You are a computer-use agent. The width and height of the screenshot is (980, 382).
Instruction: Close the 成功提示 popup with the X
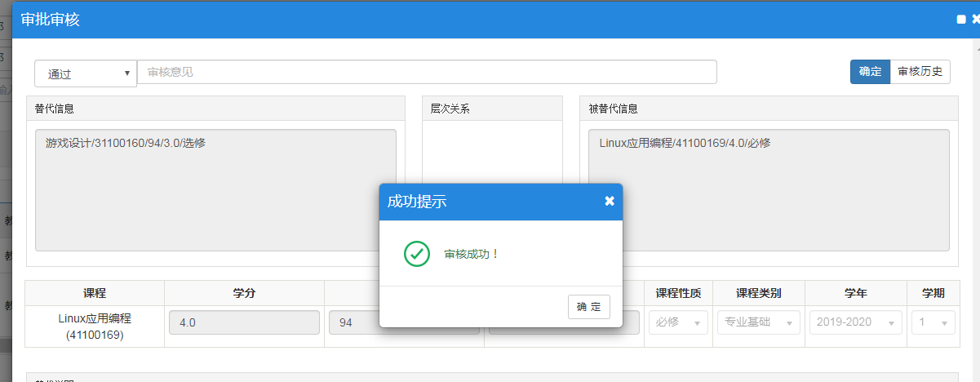(609, 202)
